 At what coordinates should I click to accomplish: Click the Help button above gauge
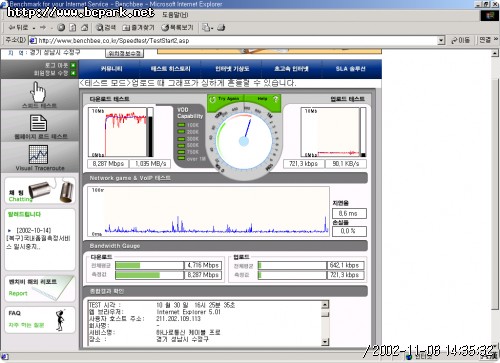tap(263, 99)
